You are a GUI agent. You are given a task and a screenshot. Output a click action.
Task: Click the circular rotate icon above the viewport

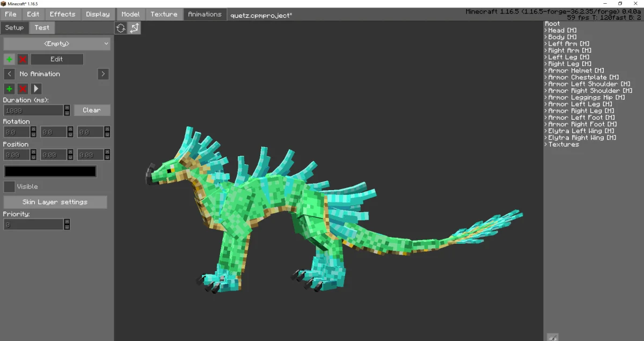tap(121, 28)
